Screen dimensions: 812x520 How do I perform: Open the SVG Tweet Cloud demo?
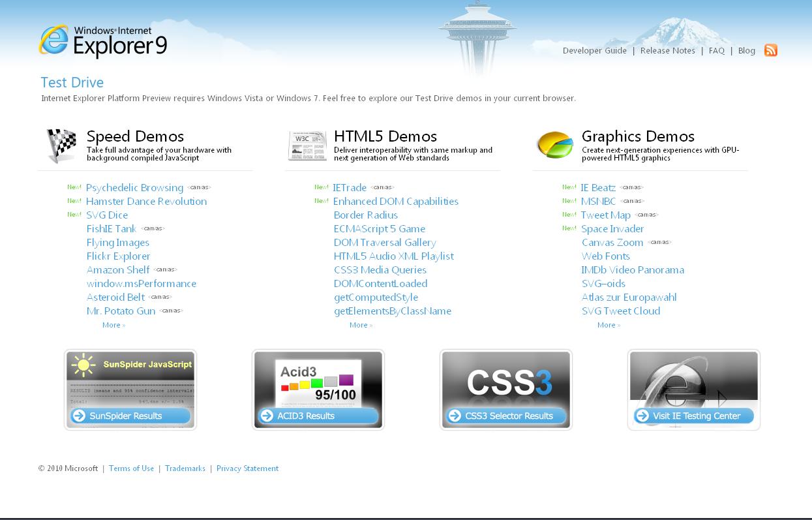click(x=621, y=311)
